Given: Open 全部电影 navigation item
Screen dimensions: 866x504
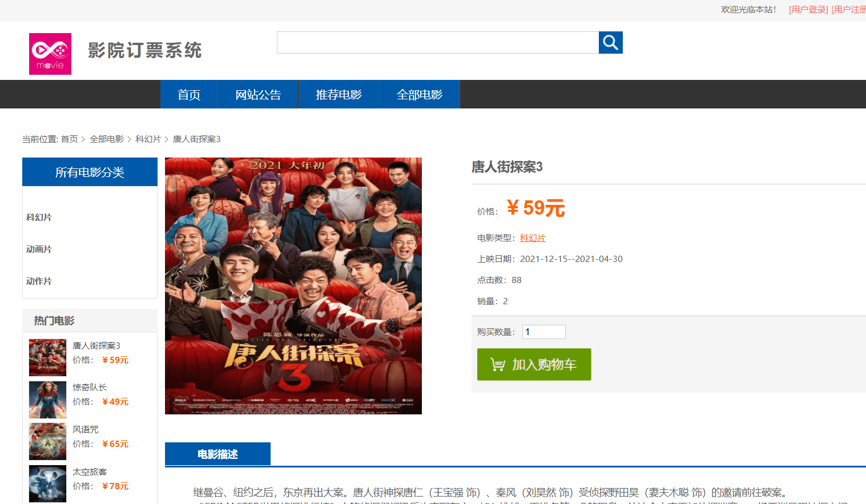Looking at the screenshot, I should tap(420, 94).
